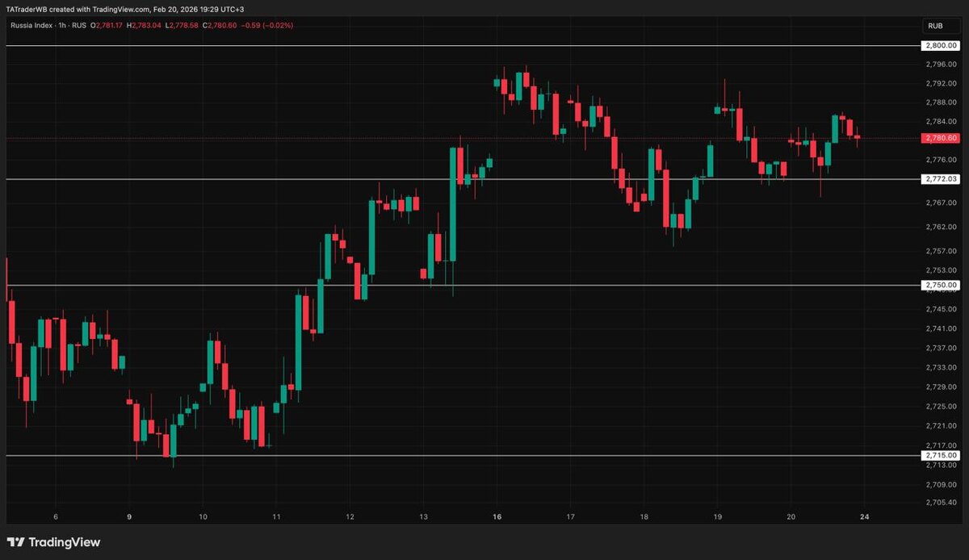Click date 16 on the time axis

click(497, 516)
